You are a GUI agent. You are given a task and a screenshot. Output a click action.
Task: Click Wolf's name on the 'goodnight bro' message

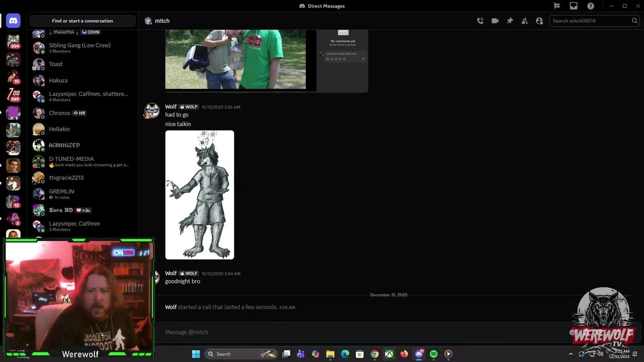[171, 274]
